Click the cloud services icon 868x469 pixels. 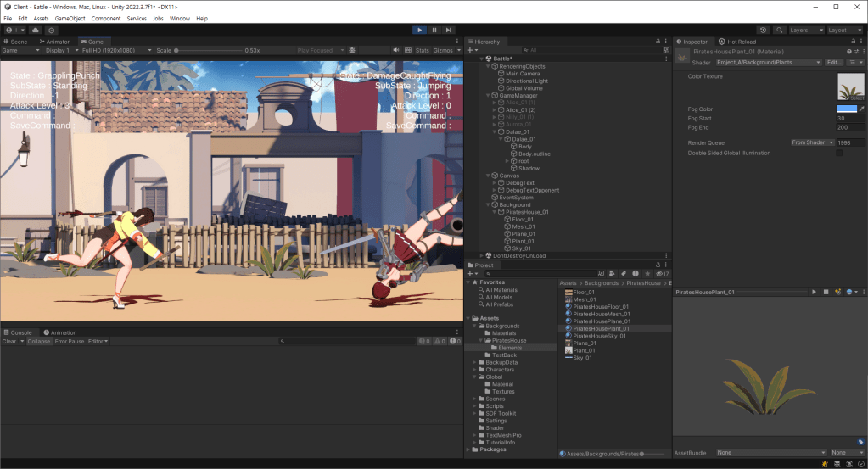pos(36,30)
